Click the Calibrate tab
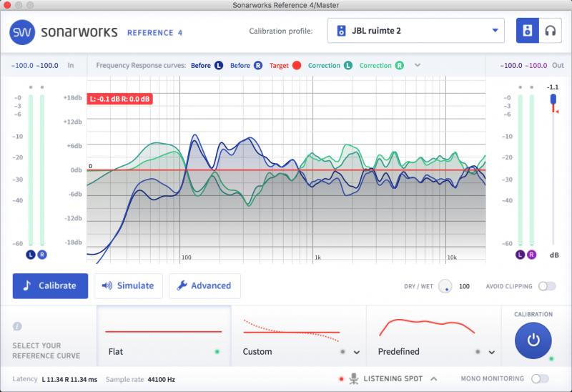572x392 pixels. click(50, 286)
